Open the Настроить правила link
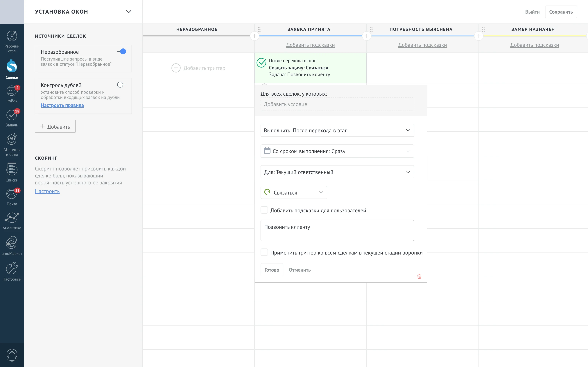Screen dimensions: 588x367 pos(62,105)
